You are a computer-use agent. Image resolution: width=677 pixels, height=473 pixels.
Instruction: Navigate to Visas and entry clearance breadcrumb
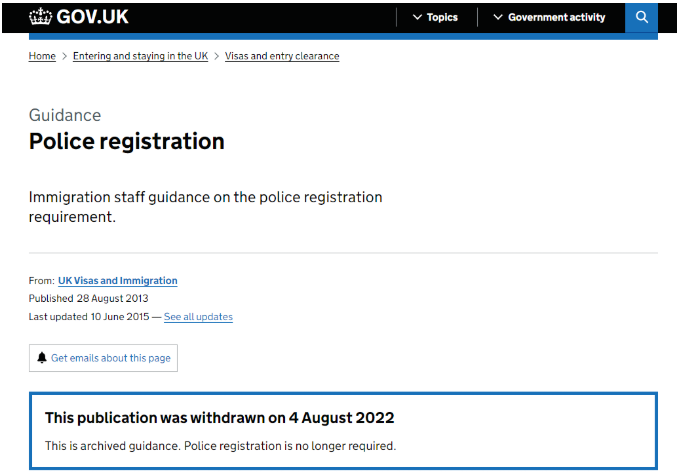click(x=282, y=56)
